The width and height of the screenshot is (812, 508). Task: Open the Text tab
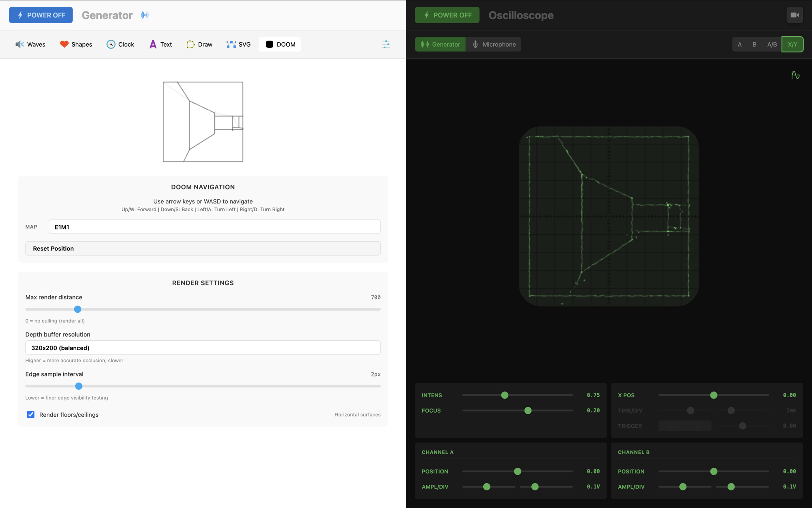point(161,44)
